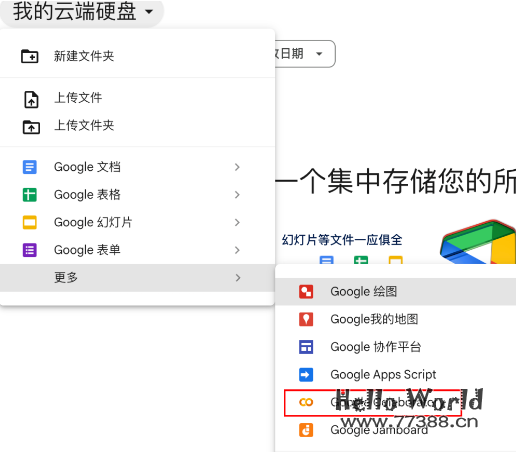The image size is (516, 452).
Task: Select Google我的地图 in the submenu
Action: 395,319
